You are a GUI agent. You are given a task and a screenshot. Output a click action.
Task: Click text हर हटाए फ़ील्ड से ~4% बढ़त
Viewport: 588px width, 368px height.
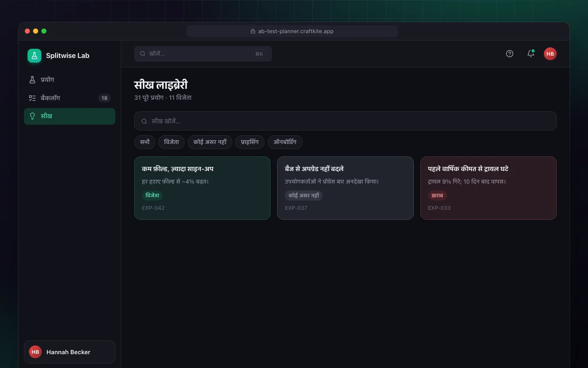[175, 181]
